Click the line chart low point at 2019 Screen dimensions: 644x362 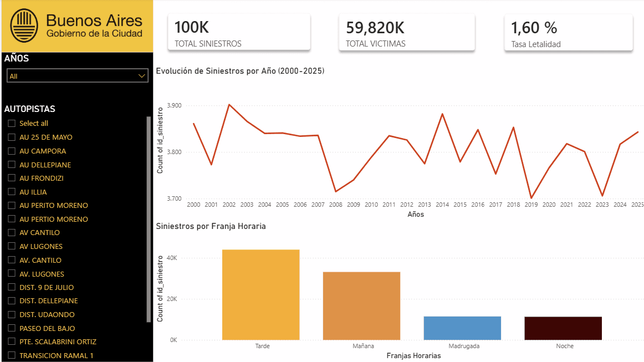(x=531, y=198)
